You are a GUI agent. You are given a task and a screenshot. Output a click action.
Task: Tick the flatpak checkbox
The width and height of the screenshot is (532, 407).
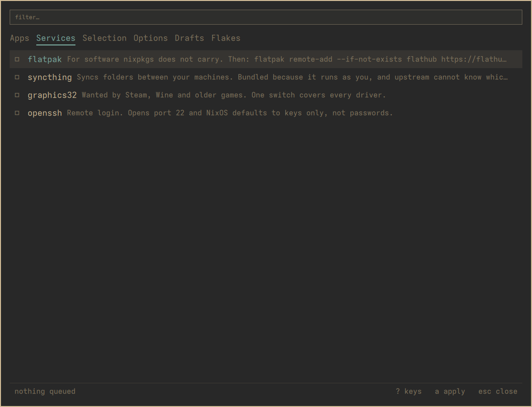17,59
